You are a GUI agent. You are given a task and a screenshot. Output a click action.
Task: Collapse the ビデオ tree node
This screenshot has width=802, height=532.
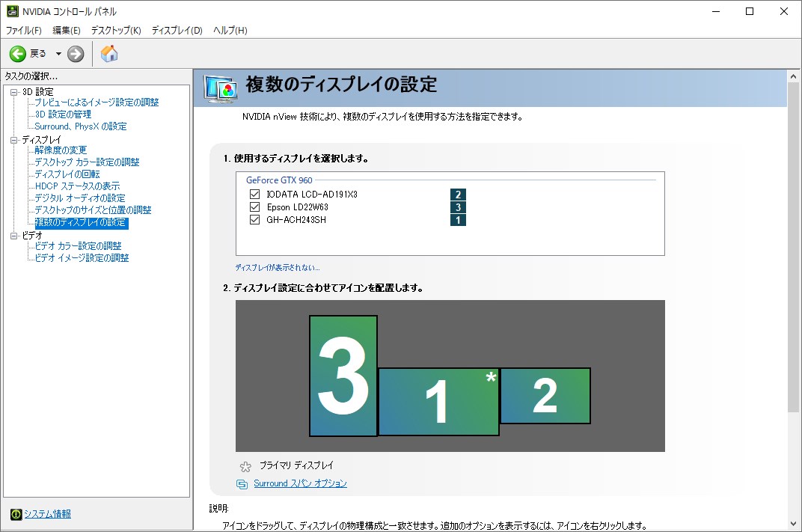coord(13,236)
